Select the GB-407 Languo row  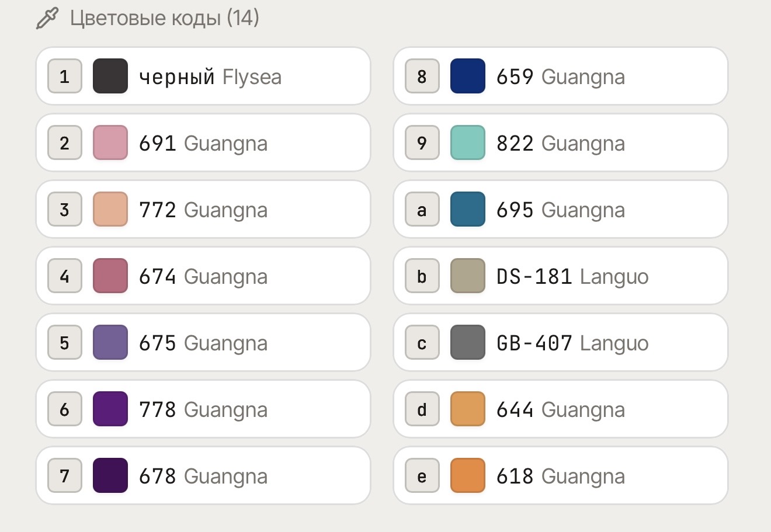tap(561, 342)
